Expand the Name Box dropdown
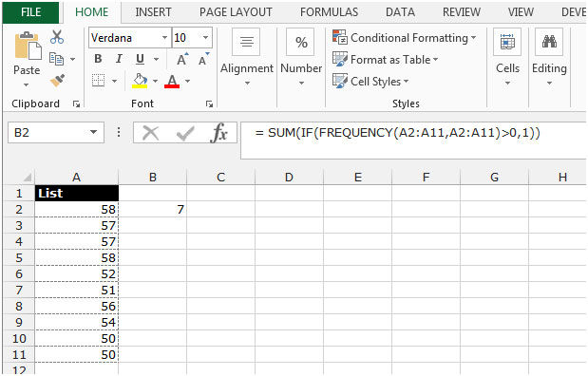 coord(93,132)
